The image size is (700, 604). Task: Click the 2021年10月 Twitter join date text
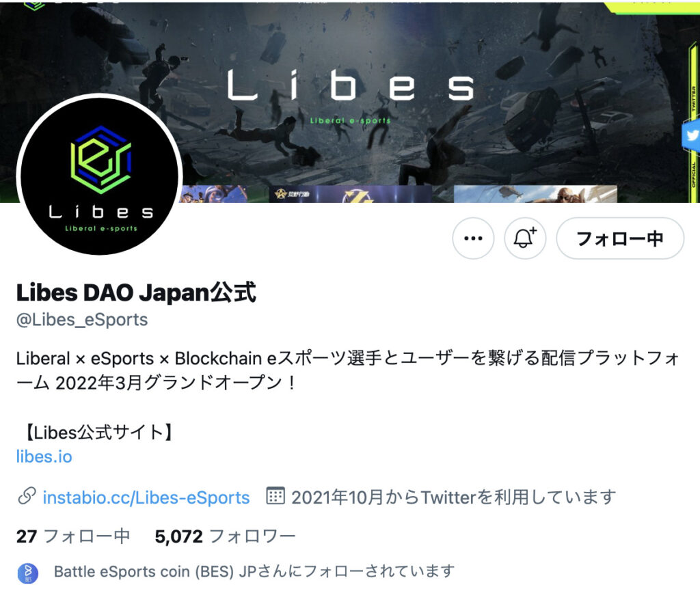(x=454, y=497)
